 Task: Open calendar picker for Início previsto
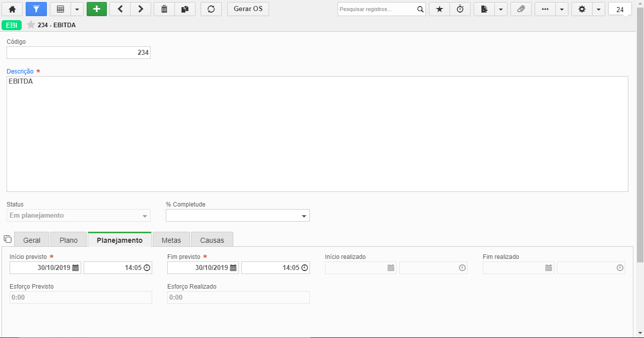click(76, 268)
